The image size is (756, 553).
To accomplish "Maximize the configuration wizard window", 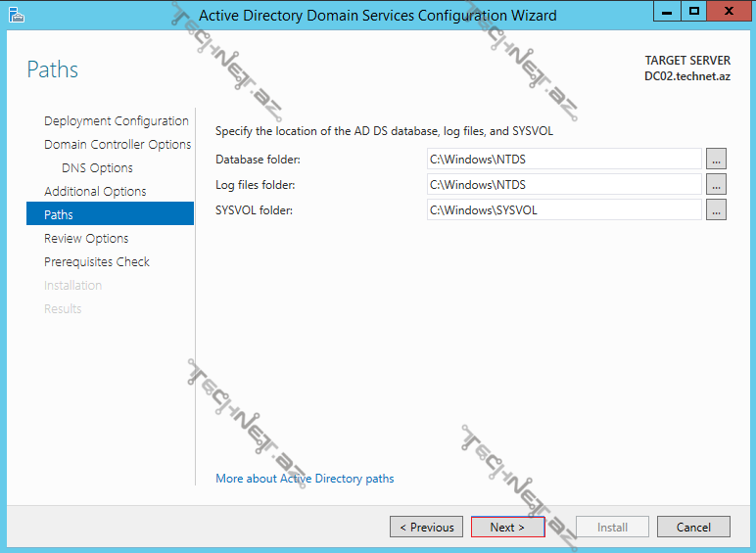I will 694,11.
